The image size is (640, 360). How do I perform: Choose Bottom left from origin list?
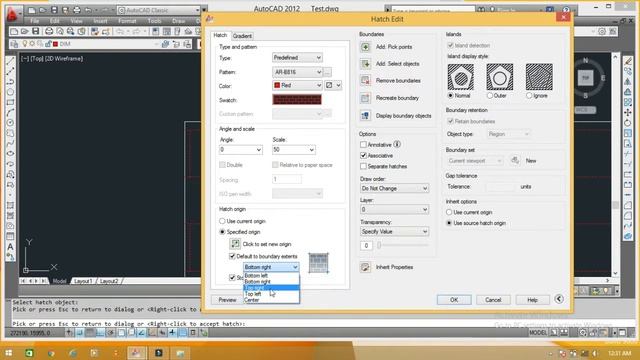click(271, 276)
